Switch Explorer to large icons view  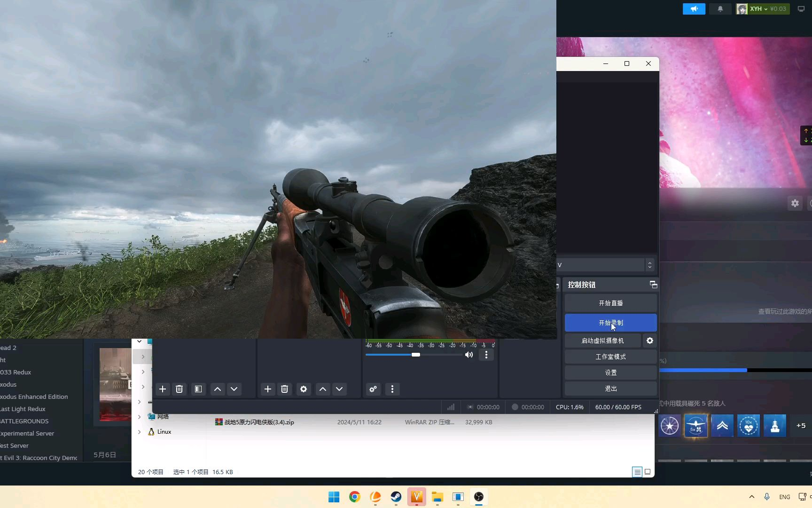pyautogui.click(x=648, y=472)
